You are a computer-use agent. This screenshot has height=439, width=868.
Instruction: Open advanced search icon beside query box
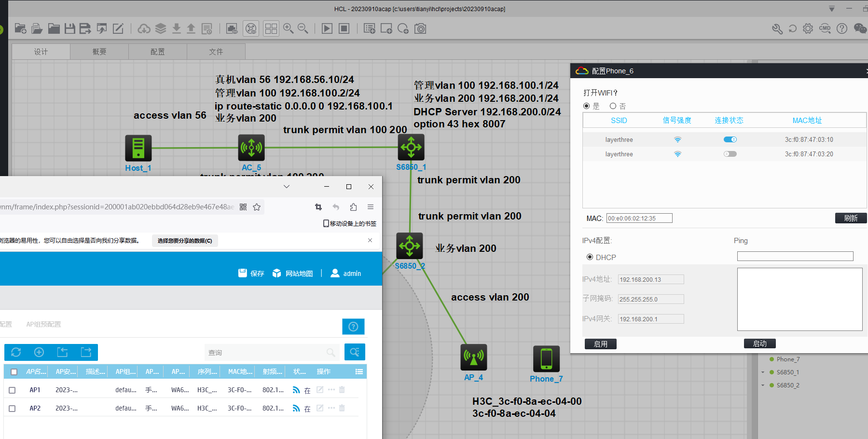click(x=355, y=352)
